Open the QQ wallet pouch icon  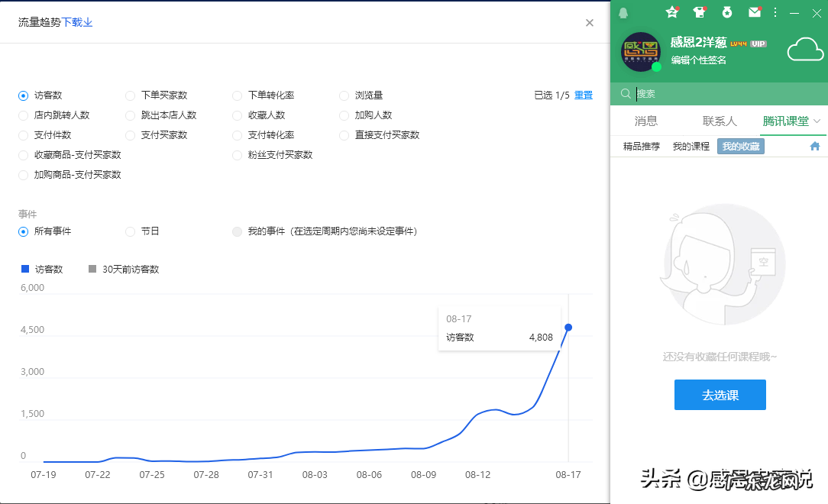click(727, 12)
